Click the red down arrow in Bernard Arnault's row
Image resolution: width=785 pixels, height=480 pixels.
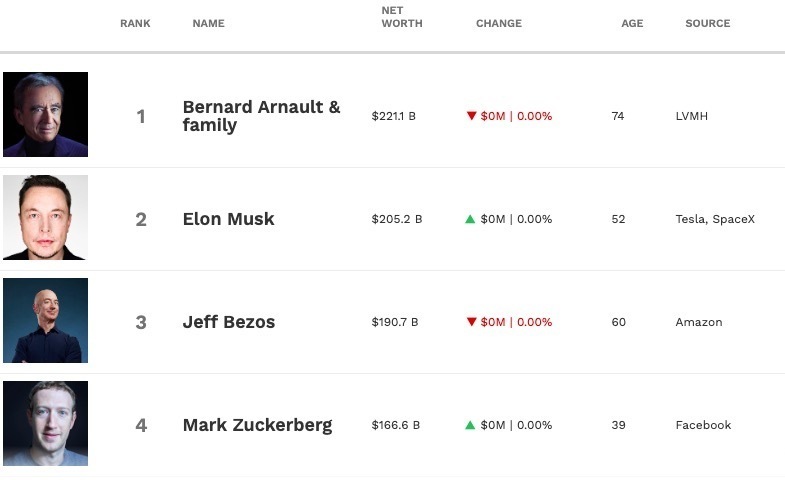[471, 116]
